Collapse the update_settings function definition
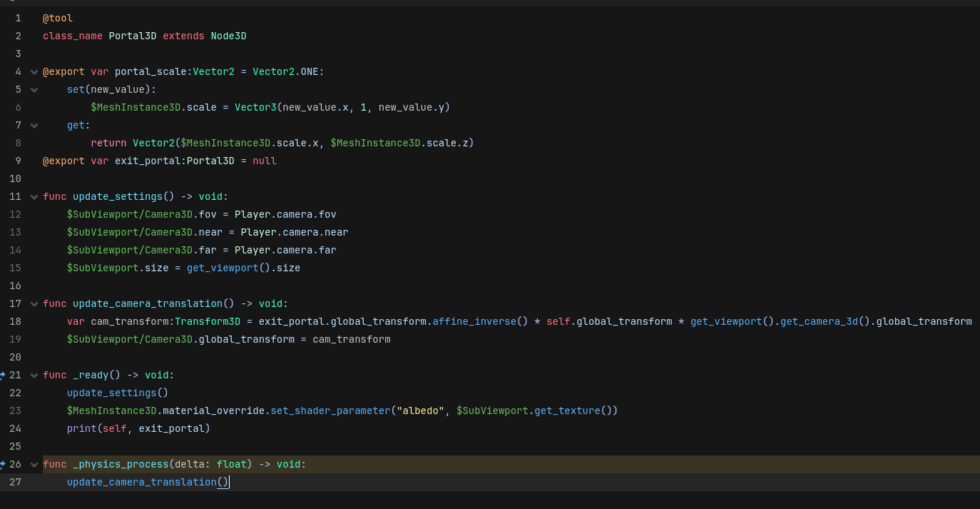 tap(34, 196)
